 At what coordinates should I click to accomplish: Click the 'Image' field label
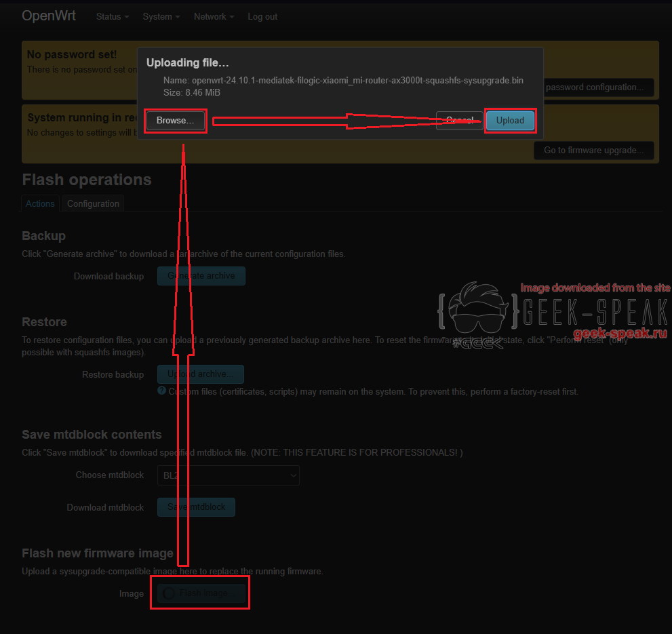click(x=131, y=594)
